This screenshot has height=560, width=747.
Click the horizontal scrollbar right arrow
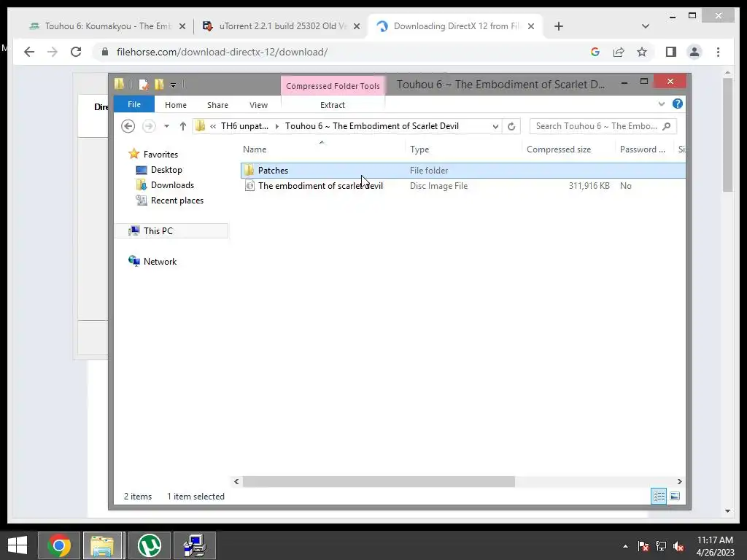click(679, 481)
